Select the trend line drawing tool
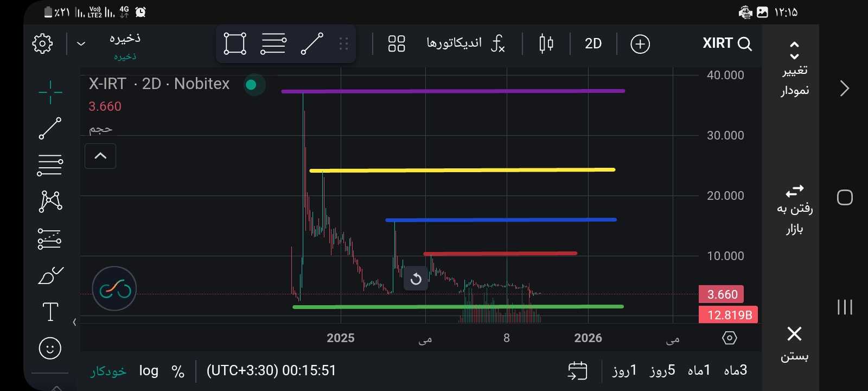The height and width of the screenshot is (391, 868). (x=50, y=129)
